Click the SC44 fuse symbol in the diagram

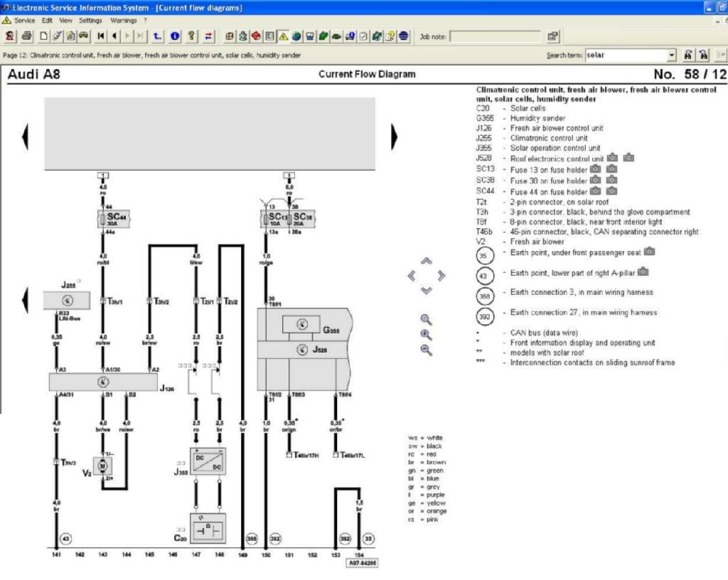[113, 218]
